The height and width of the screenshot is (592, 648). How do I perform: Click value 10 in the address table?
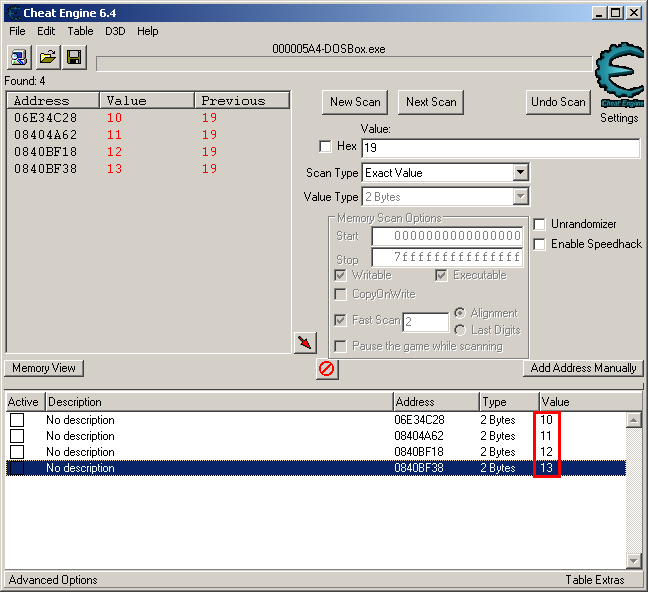(546, 420)
